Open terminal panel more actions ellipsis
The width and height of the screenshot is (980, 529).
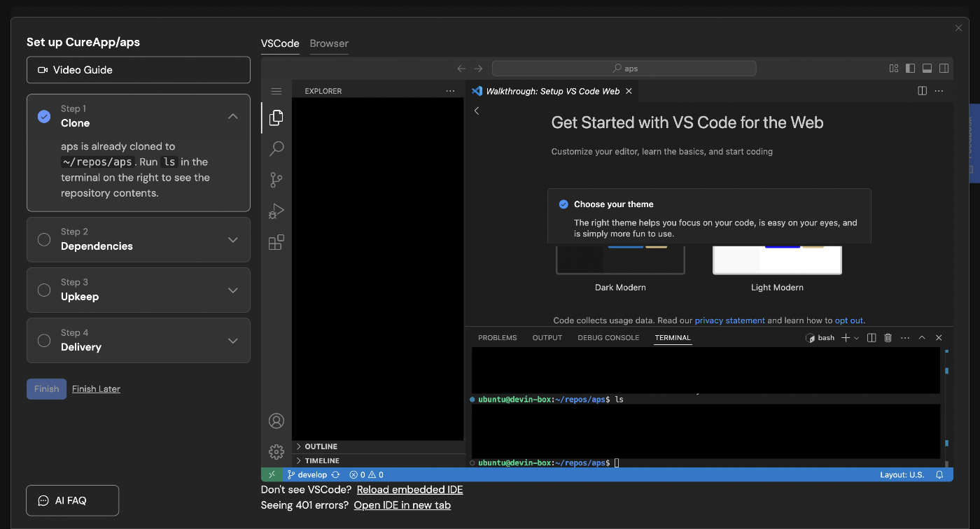point(905,337)
